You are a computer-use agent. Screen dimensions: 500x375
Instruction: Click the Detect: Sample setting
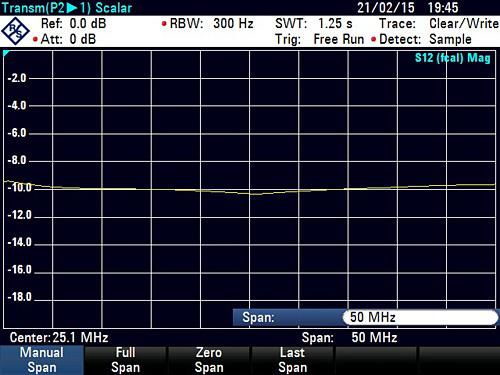pos(425,39)
